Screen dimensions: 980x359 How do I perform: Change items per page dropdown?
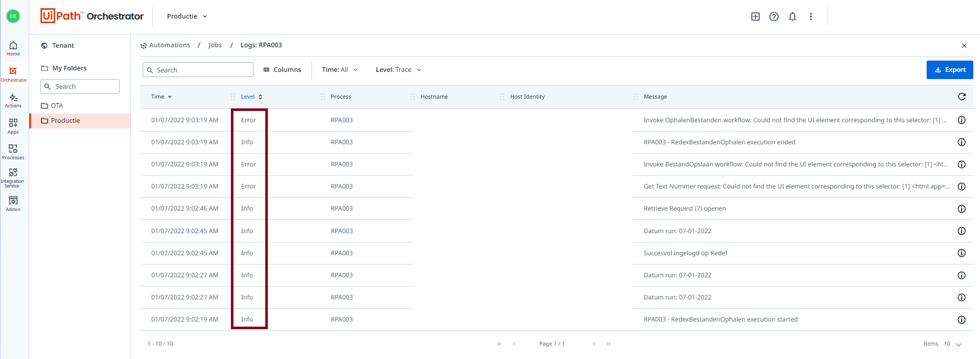click(953, 344)
